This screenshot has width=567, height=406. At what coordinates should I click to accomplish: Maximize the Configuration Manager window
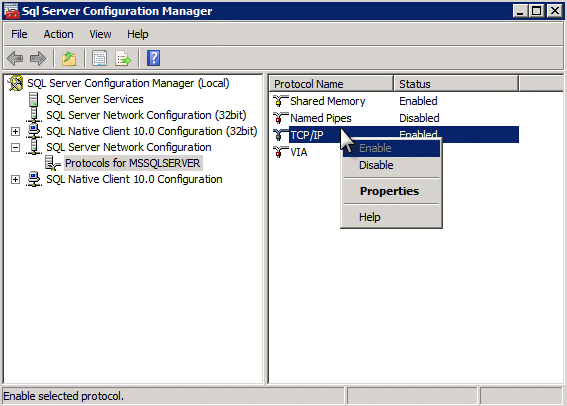[537, 11]
